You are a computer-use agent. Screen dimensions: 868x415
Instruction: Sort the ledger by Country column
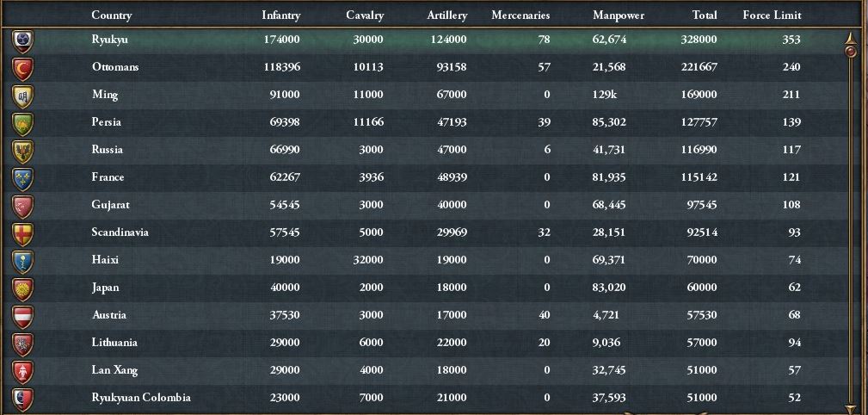(111, 15)
